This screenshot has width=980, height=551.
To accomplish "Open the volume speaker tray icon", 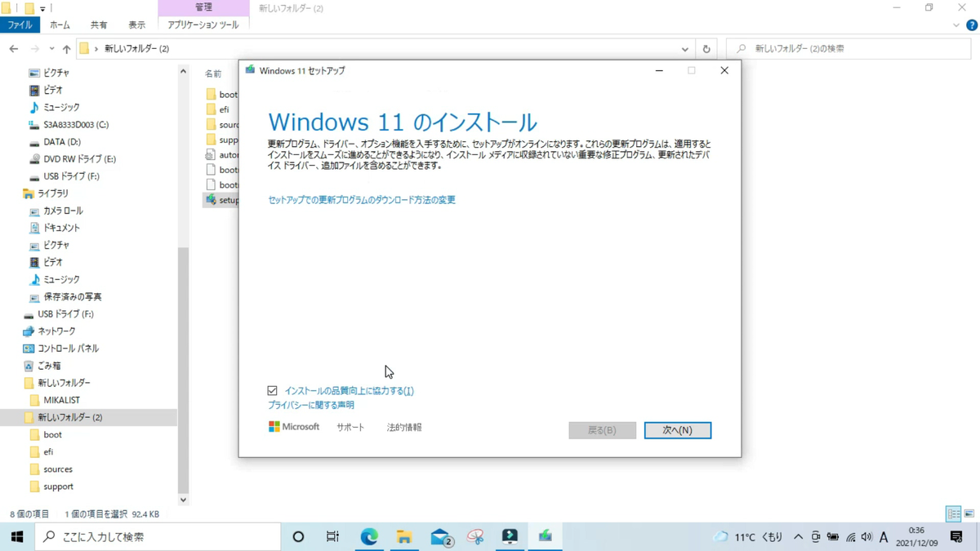I will [x=866, y=537].
